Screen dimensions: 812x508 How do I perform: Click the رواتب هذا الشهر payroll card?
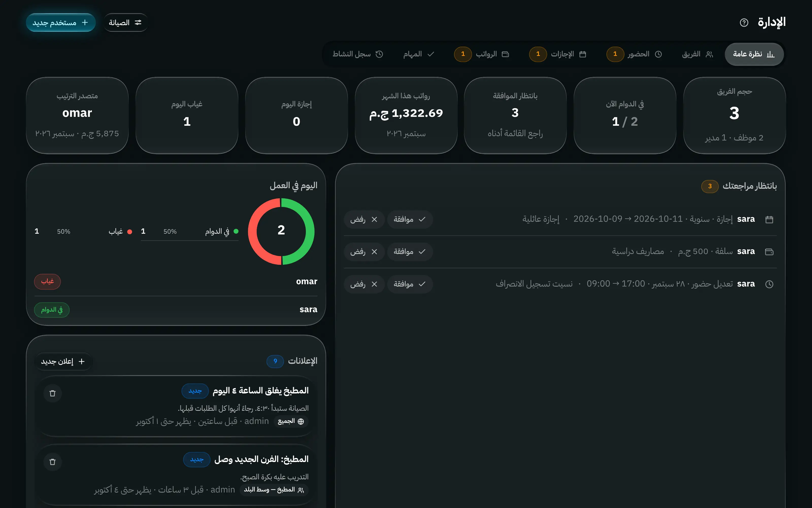(x=406, y=116)
